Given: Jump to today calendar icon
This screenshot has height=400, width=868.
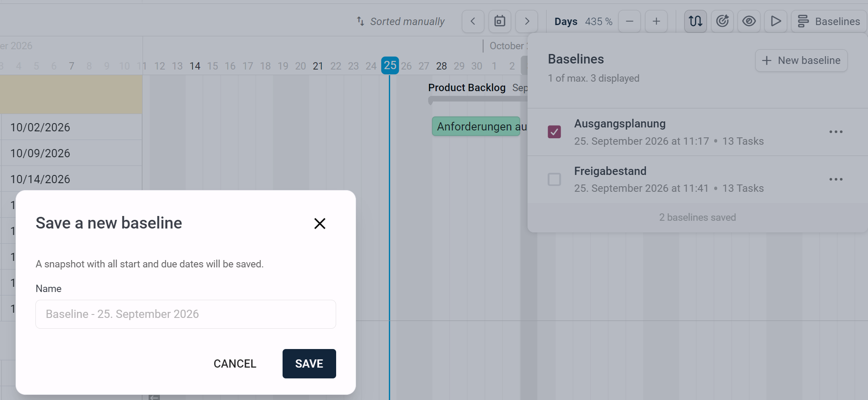Looking at the screenshot, I should (500, 21).
